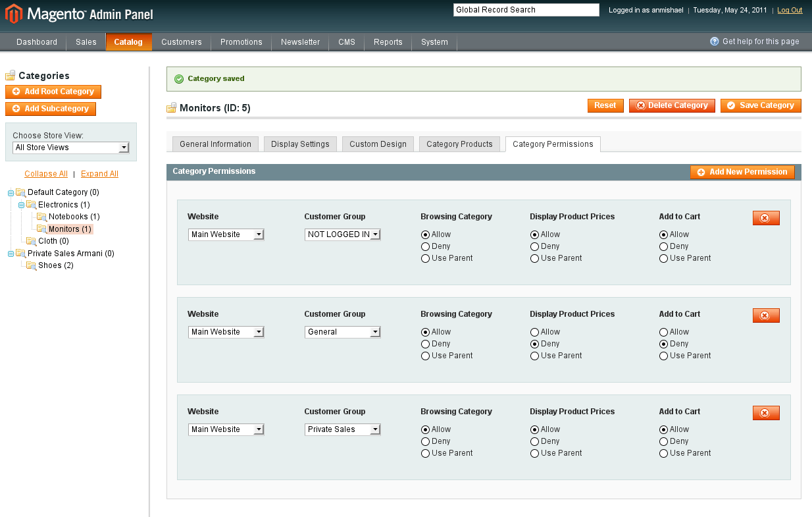The height and width of the screenshot is (517, 812).
Task: Remove the Private Sales permission row
Action: [766, 413]
